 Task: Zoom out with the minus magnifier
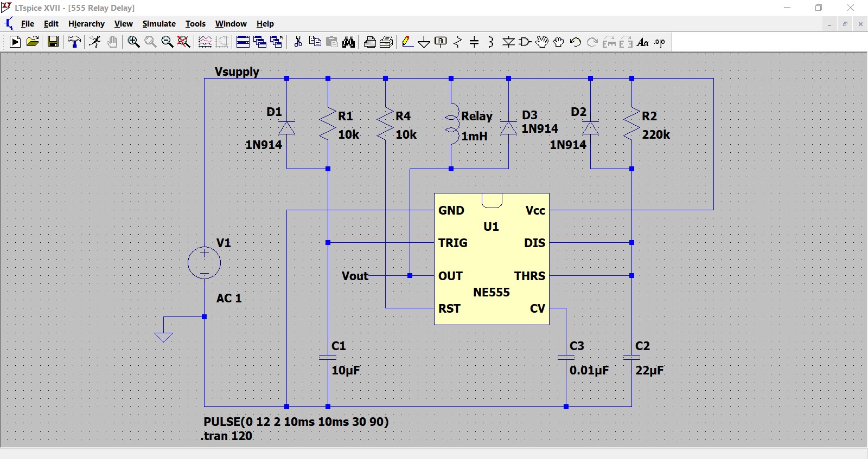[x=167, y=42]
